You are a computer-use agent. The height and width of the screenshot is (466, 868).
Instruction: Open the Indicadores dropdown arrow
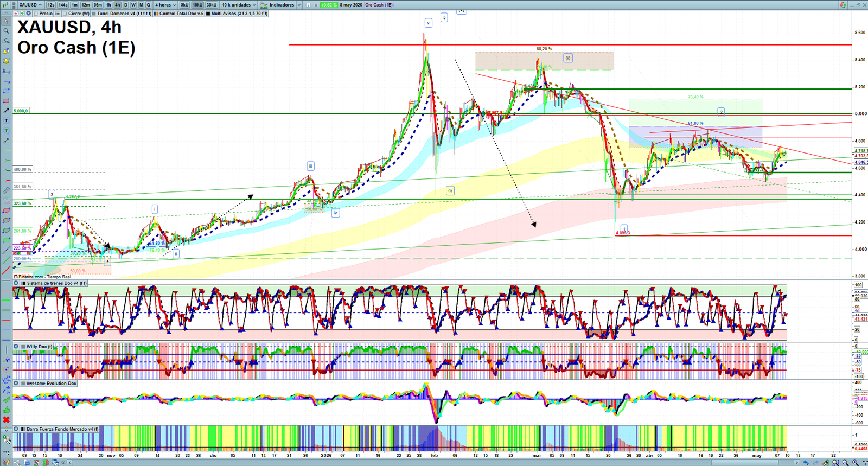pyautogui.click(x=299, y=5)
